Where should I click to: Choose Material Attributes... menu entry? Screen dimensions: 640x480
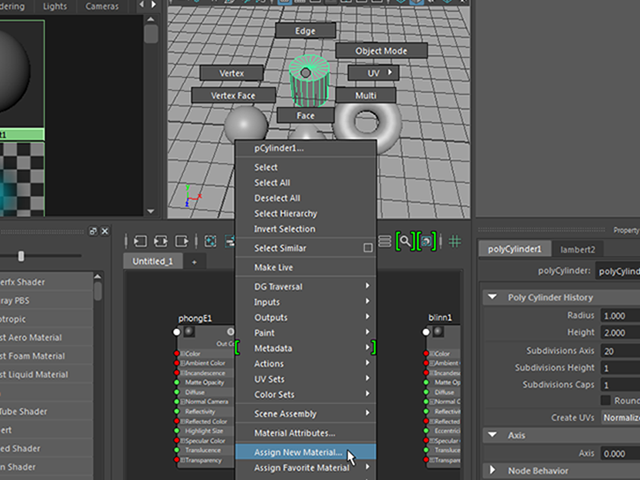click(x=305, y=433)
